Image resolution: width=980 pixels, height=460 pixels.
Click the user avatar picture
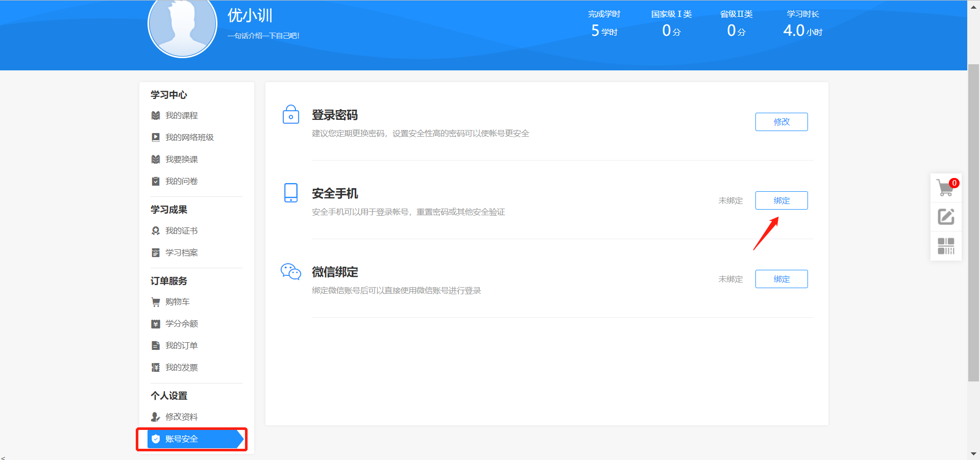[x=182, y=23]
